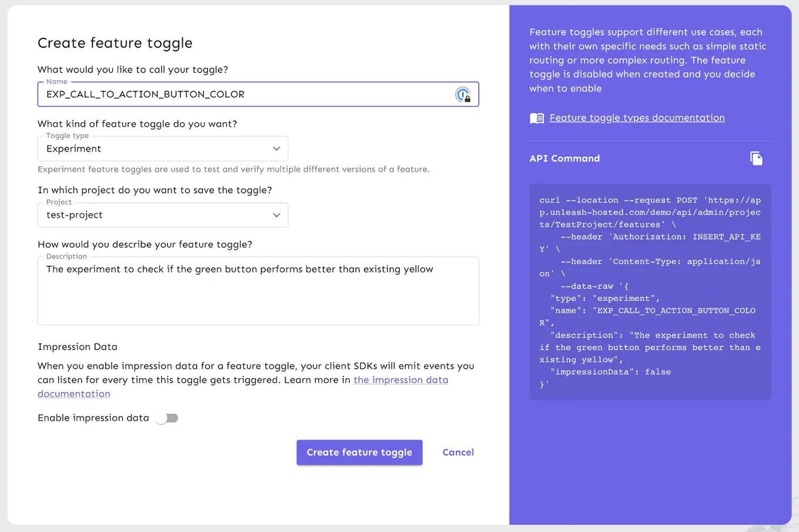Open the Feature toggle types documentation link
The image size is (799, 532).
[x=636, y=117]
